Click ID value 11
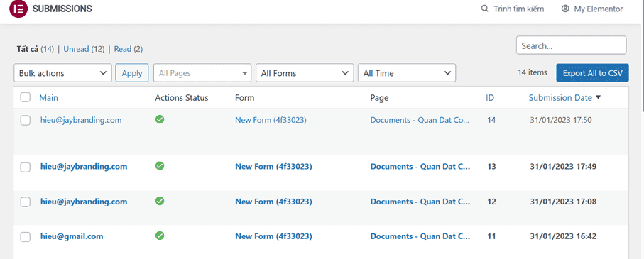 click(x=491, y=236)
